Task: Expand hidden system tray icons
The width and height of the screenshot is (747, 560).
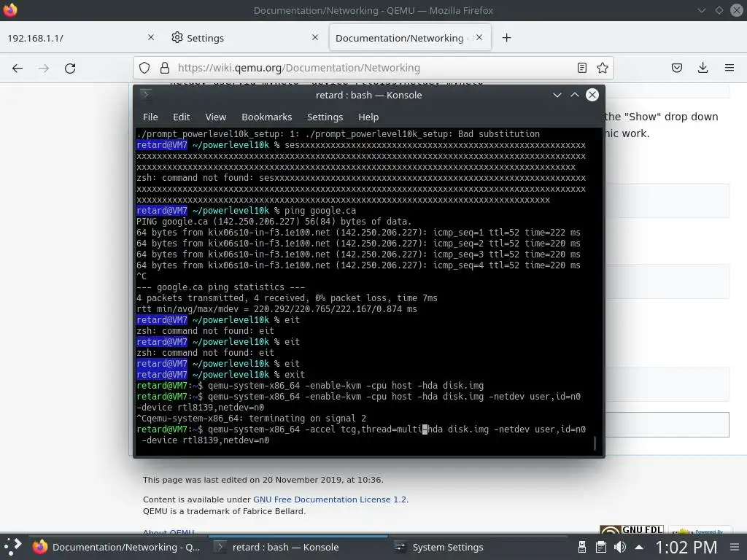Action: (x=639, y=547)
